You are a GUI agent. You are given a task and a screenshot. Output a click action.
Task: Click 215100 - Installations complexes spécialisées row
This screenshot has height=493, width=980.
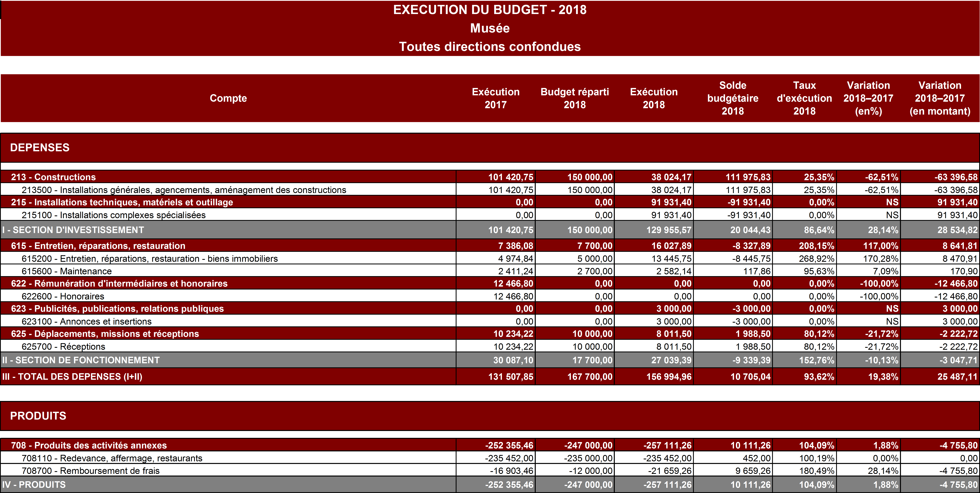coord(113,215)
